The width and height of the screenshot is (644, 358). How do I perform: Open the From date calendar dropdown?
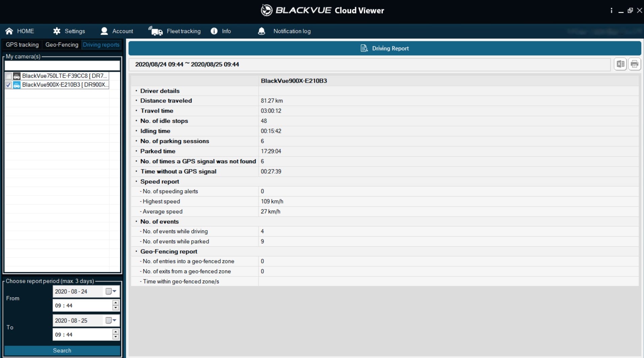[x=111, y=291]
